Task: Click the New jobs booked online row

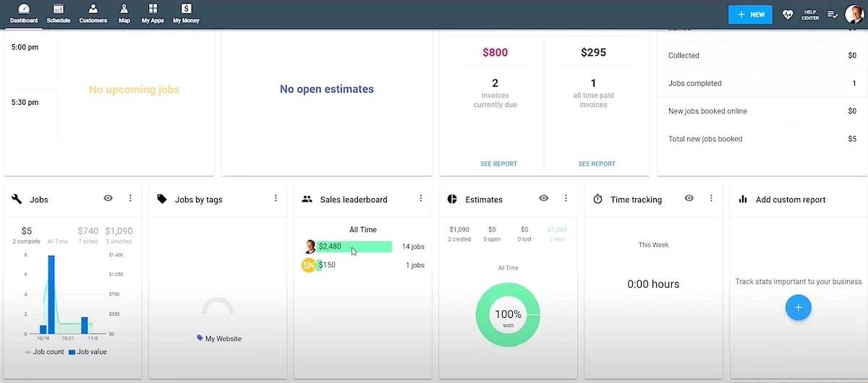Action: click(x=762, y=111)
